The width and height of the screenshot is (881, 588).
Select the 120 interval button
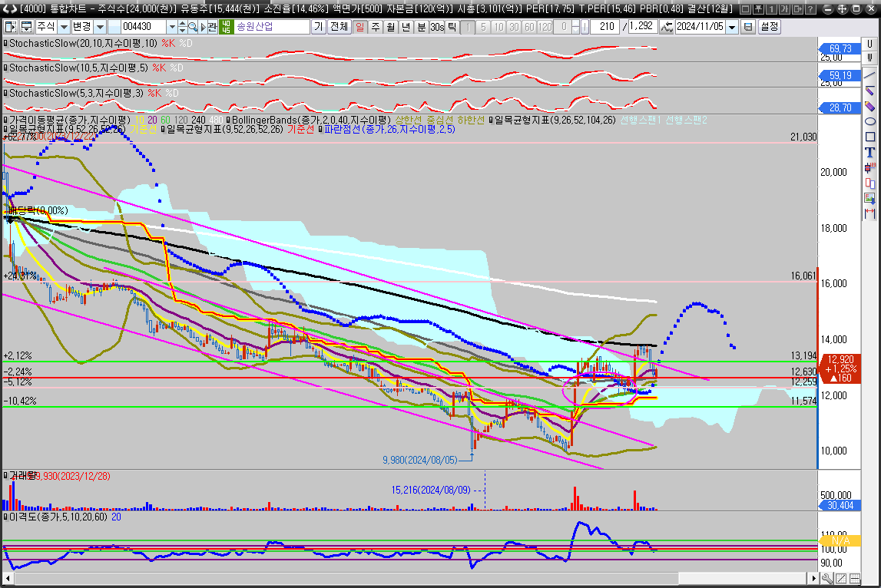(545, 26)
